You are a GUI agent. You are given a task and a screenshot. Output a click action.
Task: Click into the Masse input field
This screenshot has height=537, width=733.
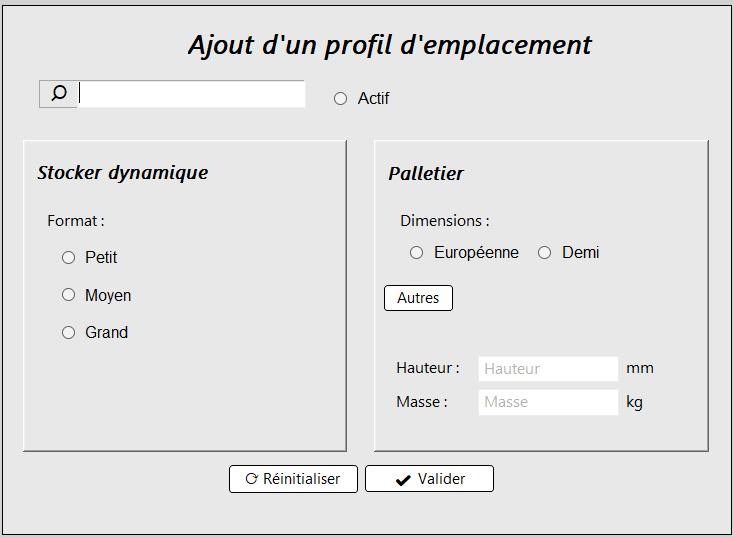coord(548,402)
